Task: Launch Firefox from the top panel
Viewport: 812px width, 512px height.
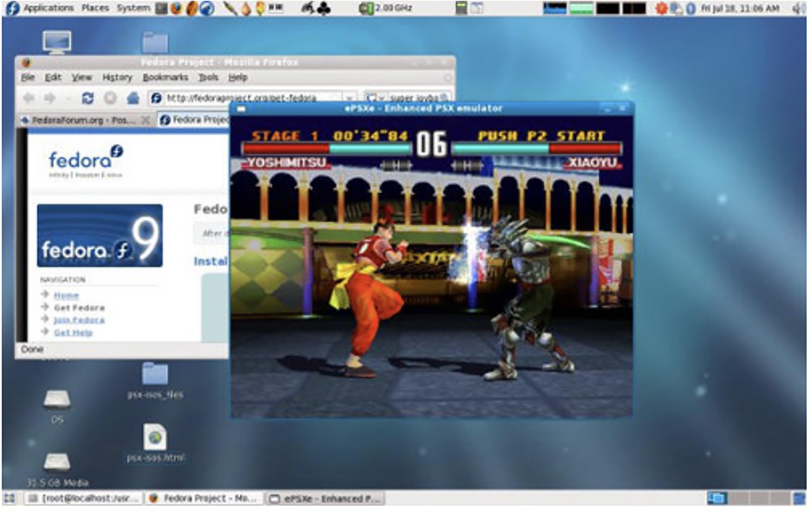Action: 176,8
